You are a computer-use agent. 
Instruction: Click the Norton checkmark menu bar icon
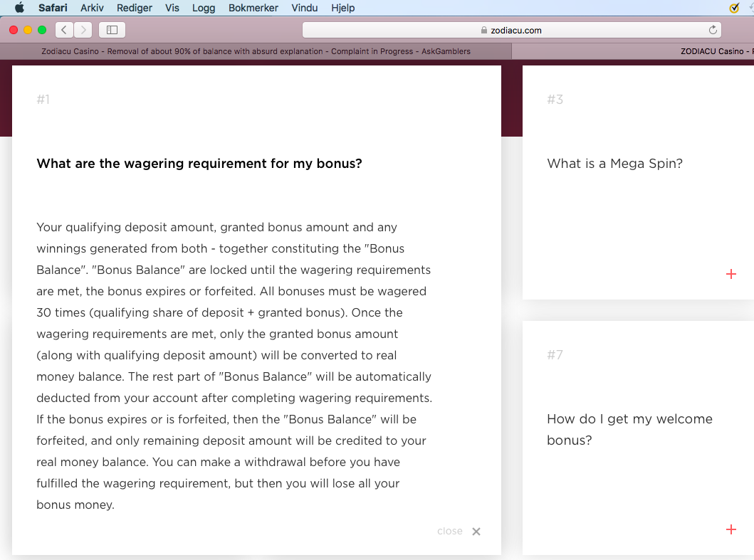pyautogui.click(x=734, y=8)
